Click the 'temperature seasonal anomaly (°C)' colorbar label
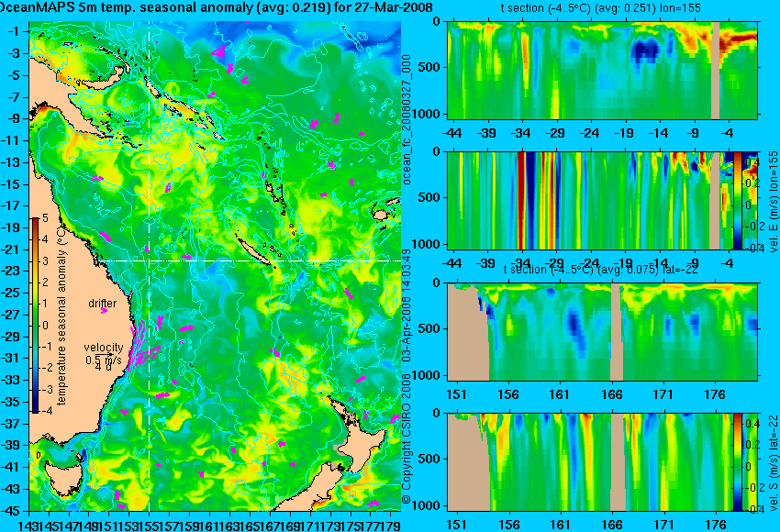 [x=61, y=315]
